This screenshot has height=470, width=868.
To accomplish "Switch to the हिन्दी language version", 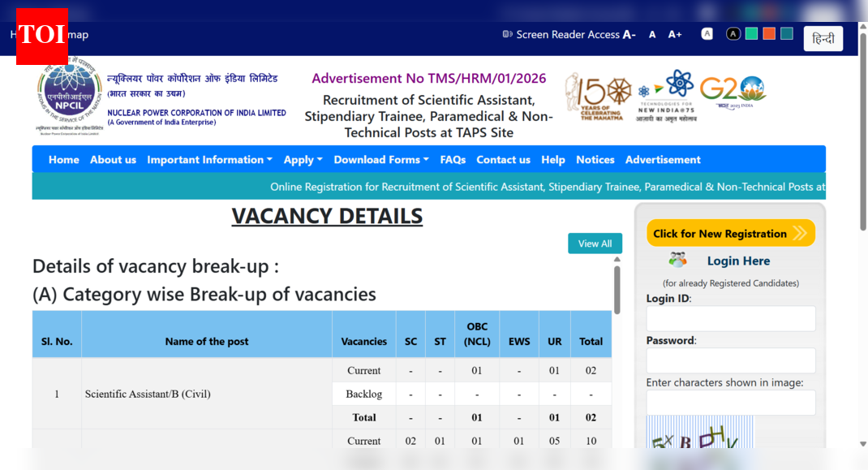I will pos(823,38).
